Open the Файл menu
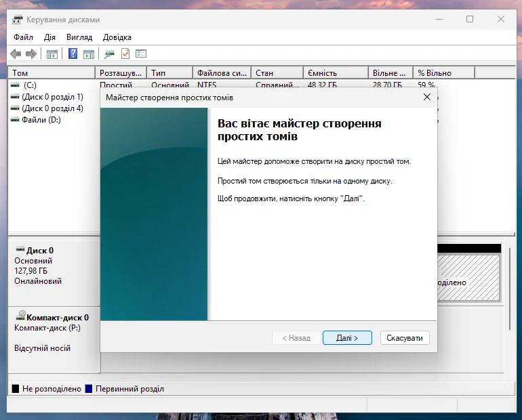The height and width of the screenshot is (420, 522). pyautogui.click(x=23, y=37)
